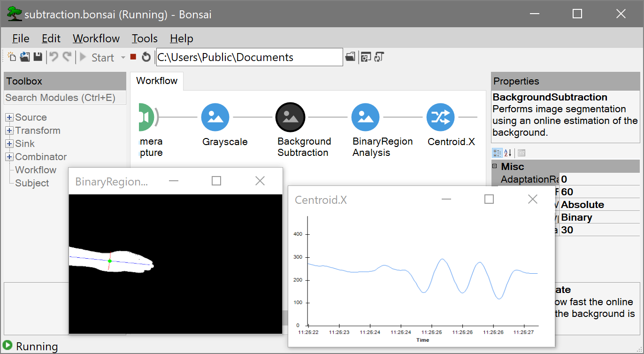Stop the running workflow with red square
The width and height of the screenshot is (644, 354).
pos(133,57)
